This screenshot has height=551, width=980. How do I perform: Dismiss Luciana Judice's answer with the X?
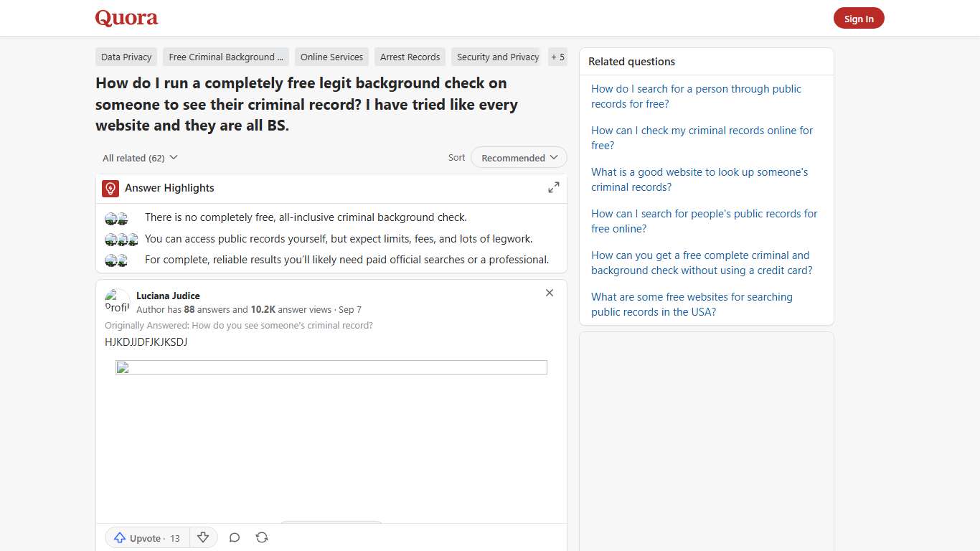550,293
